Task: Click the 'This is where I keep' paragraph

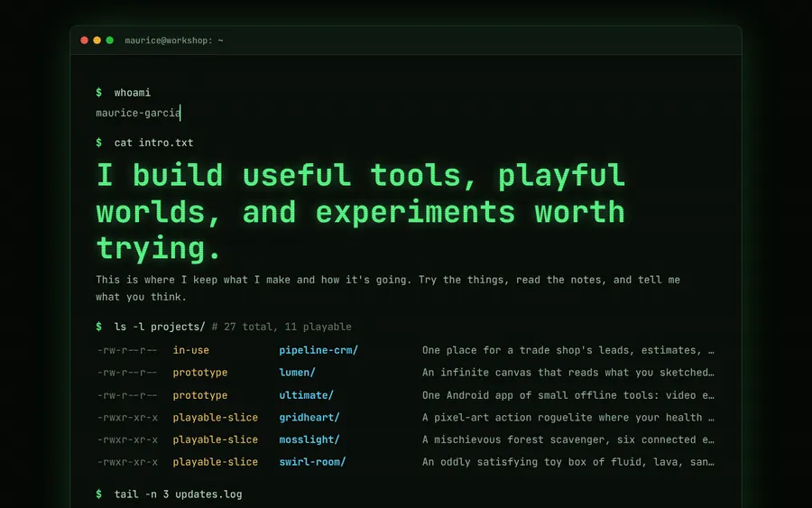Action: (388, 288)
